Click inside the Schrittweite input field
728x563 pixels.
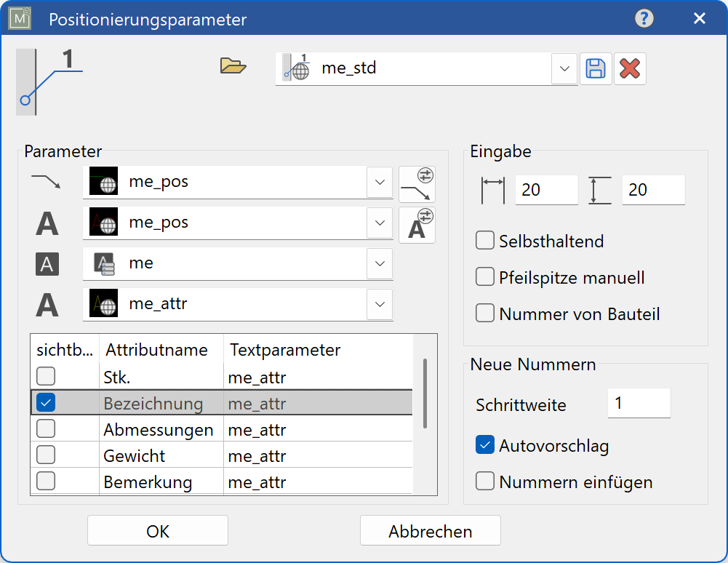coord(639,403)
